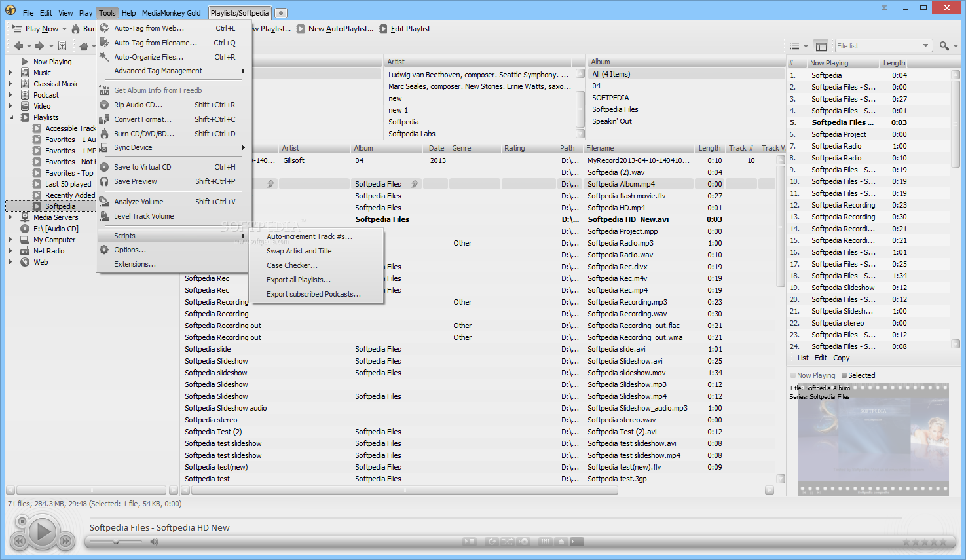This screenshot has width=966, height=560.
Task: Click Edit Playlist button
Action: click(x=405, y=29)
